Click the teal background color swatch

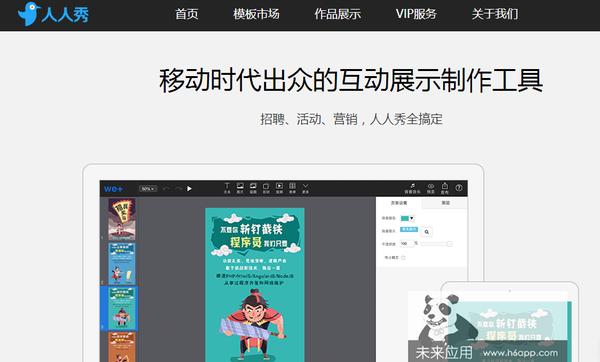coord(404,219)
